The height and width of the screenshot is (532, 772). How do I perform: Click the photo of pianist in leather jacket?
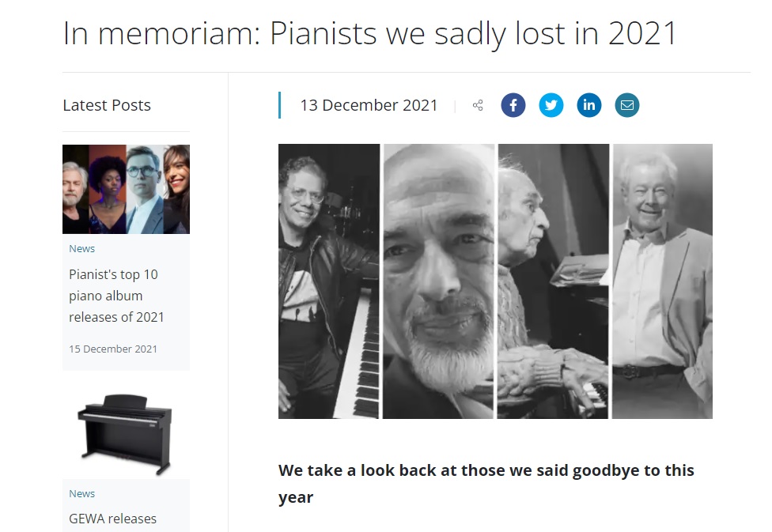[x=329, y=281]
